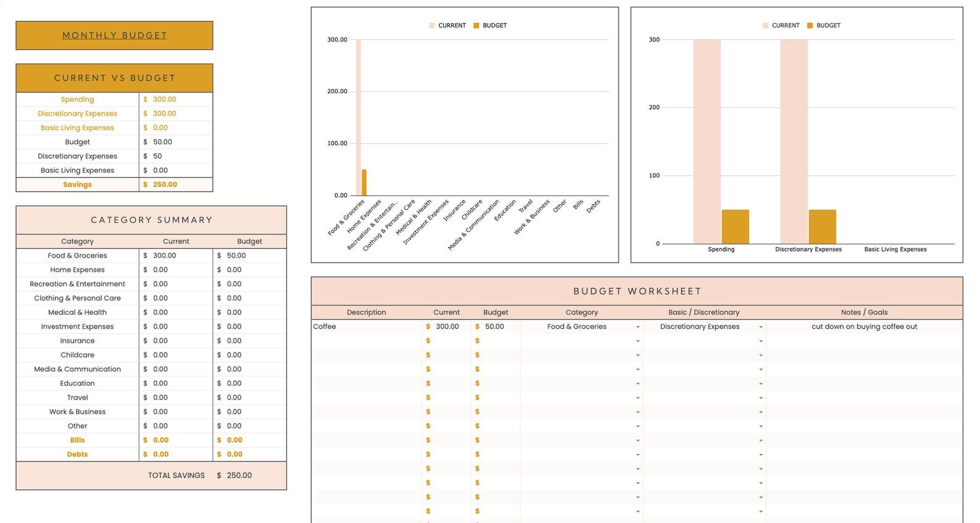Viewport: 980px width, 523px height.
Task: Click Notes / Goals column header
Action: click(864, 312)
